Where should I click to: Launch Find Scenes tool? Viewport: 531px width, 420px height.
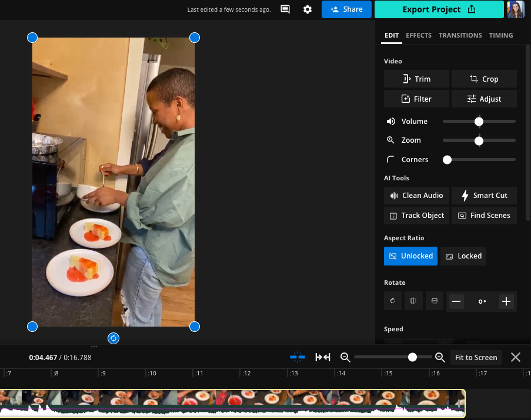485,216
